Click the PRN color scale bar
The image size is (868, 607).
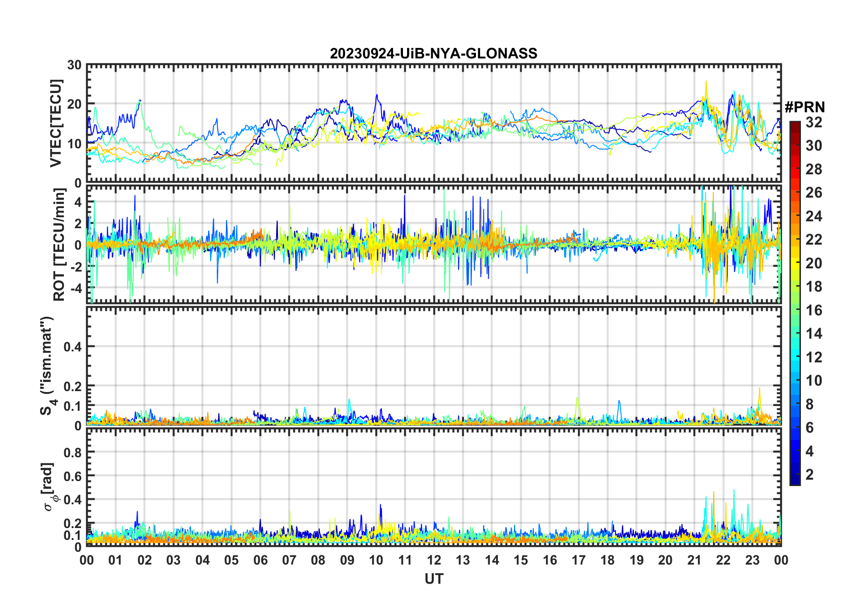coord(795,303)
